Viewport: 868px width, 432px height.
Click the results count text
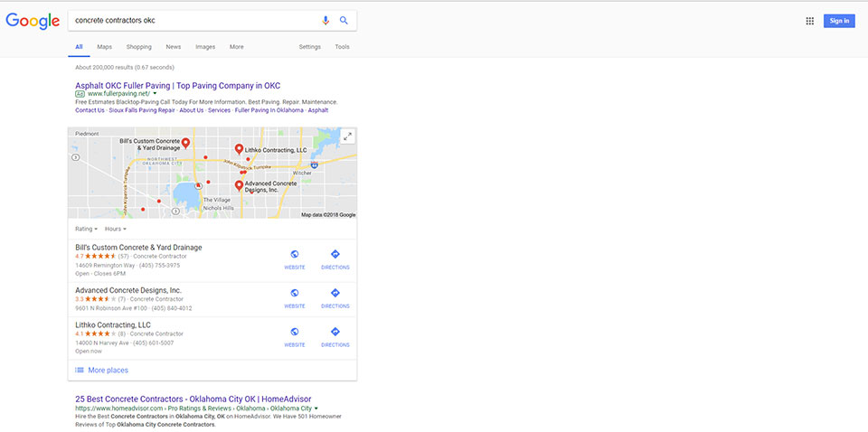[125, 68]
